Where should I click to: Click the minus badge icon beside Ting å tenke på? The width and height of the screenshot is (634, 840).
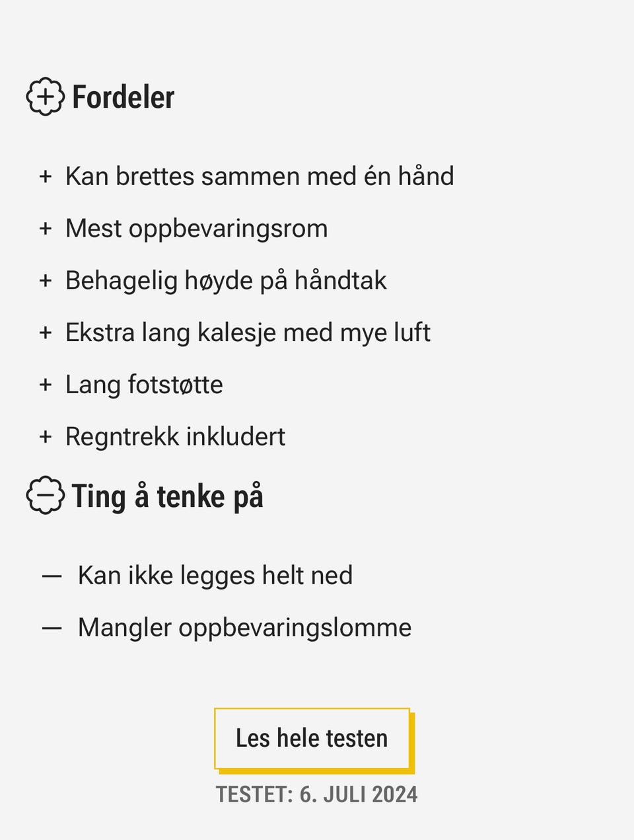(x=45, y=495)
